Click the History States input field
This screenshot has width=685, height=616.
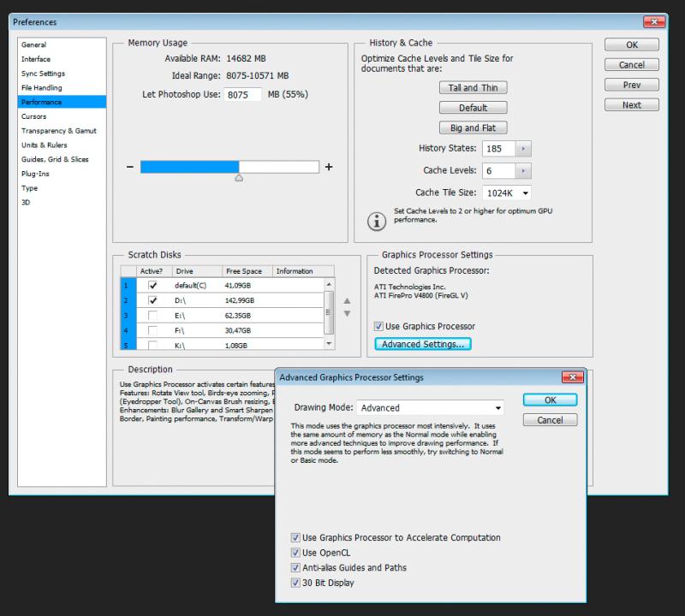(499, 148)
